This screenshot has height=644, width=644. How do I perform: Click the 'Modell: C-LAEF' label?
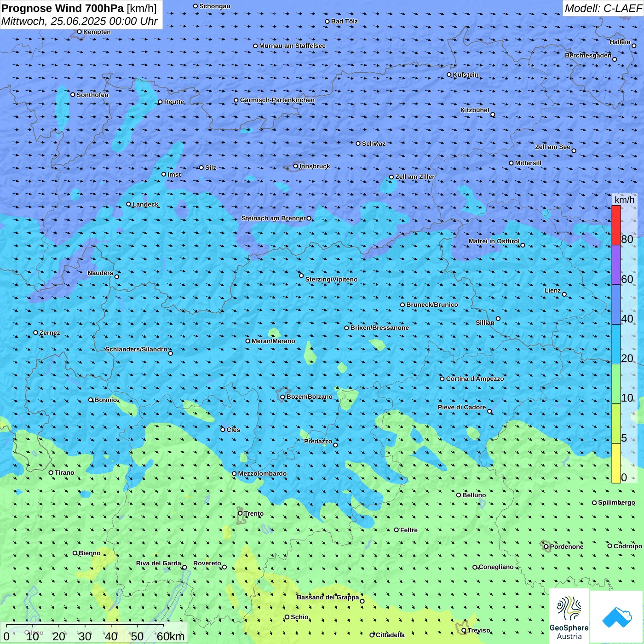pos(603,8)
